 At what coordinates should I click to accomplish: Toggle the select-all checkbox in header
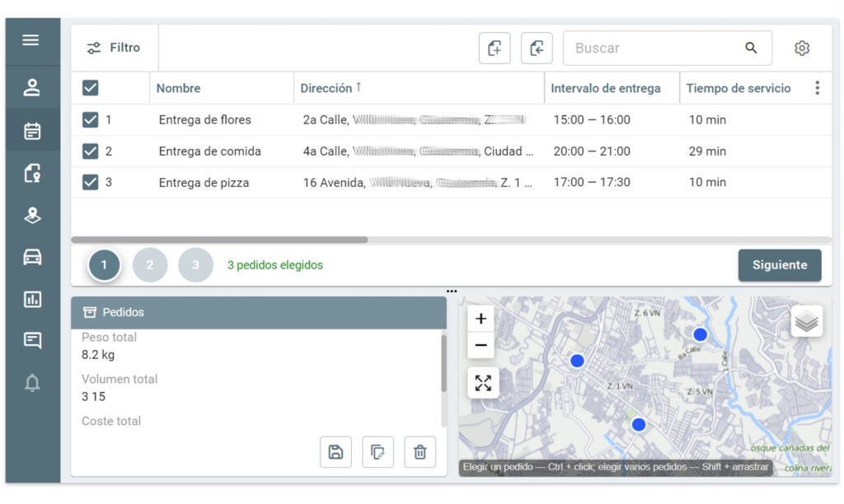91,88
